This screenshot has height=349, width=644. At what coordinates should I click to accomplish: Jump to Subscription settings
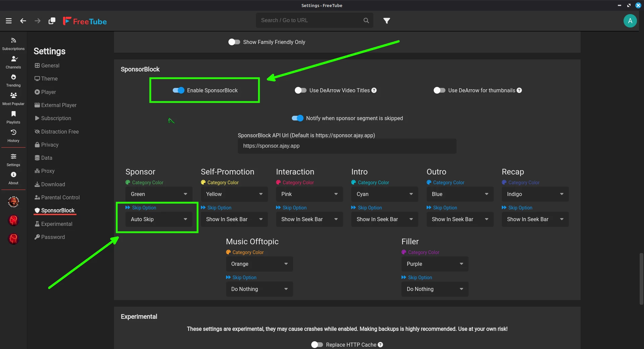pyautogui.click(x=53, y=118)
